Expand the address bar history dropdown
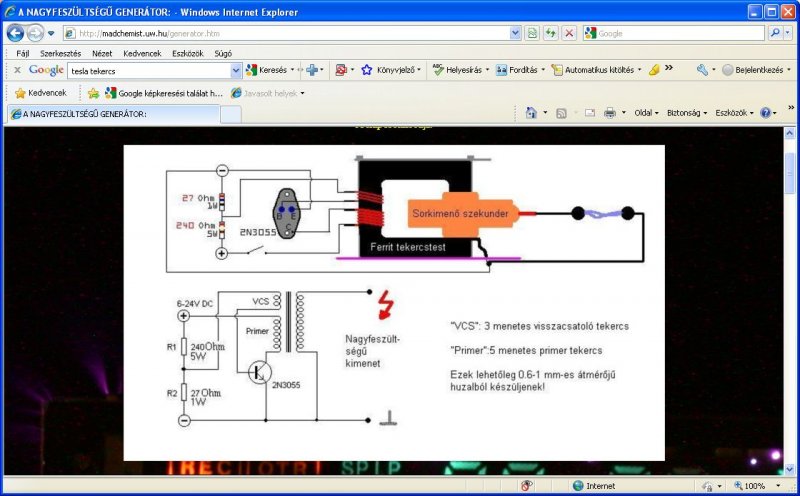Viewport: 800px width, 496px height. 516,34
